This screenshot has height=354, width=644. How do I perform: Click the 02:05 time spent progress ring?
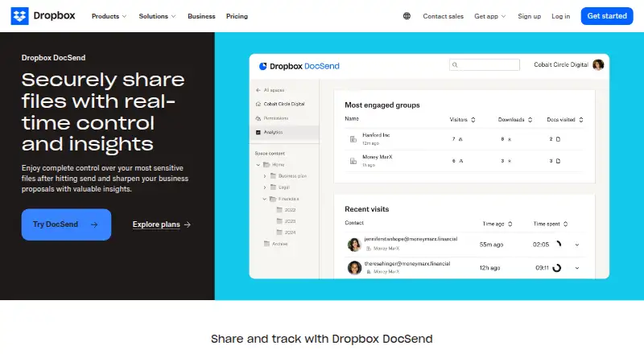click(557, 245)
